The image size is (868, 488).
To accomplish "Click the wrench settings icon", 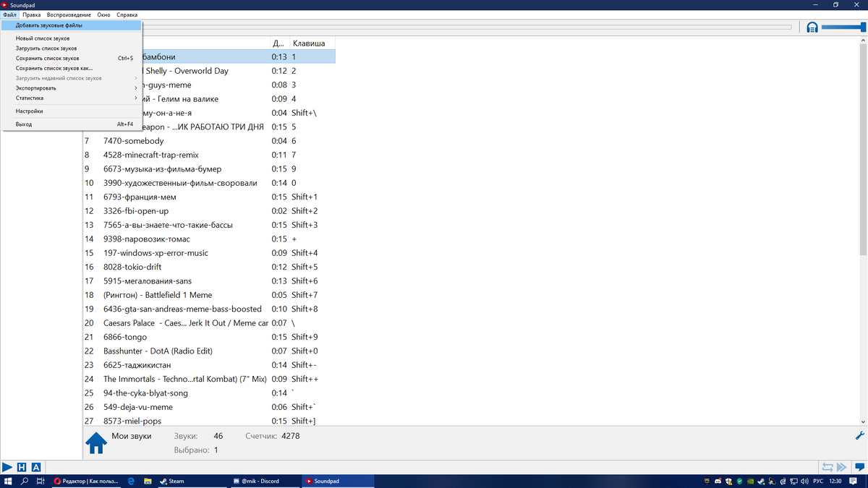I will 860,435.
